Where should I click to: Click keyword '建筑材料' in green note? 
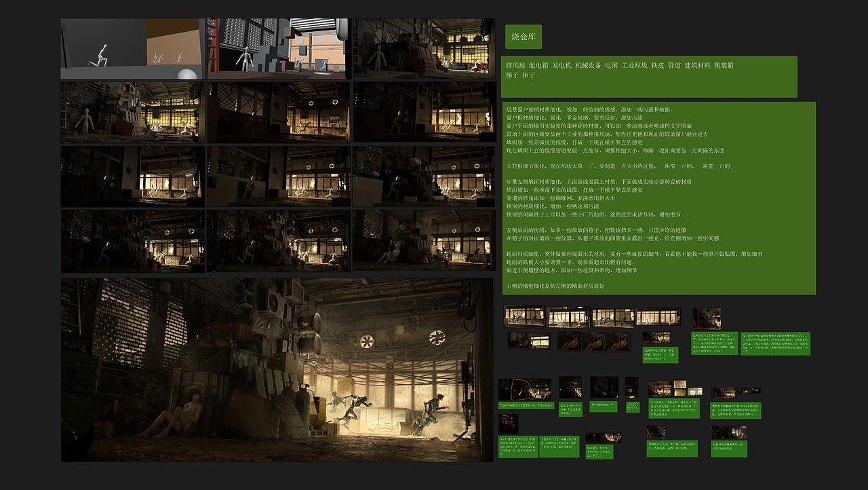coord(698,66)
